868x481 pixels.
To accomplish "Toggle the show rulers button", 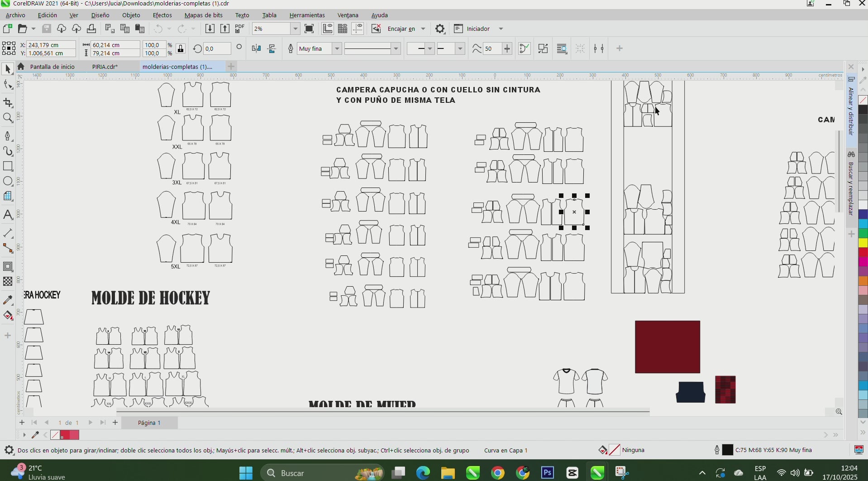I will 327,29.
